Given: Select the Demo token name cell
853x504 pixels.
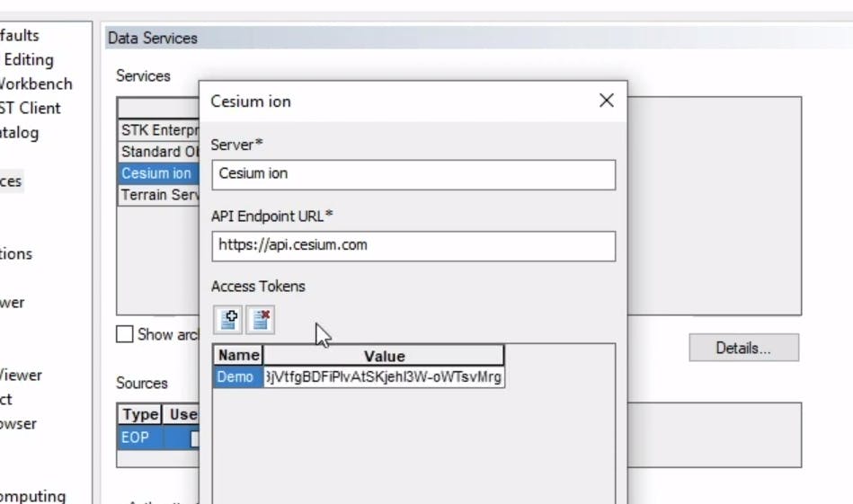Looking at the screenshot, I should 236,377.
